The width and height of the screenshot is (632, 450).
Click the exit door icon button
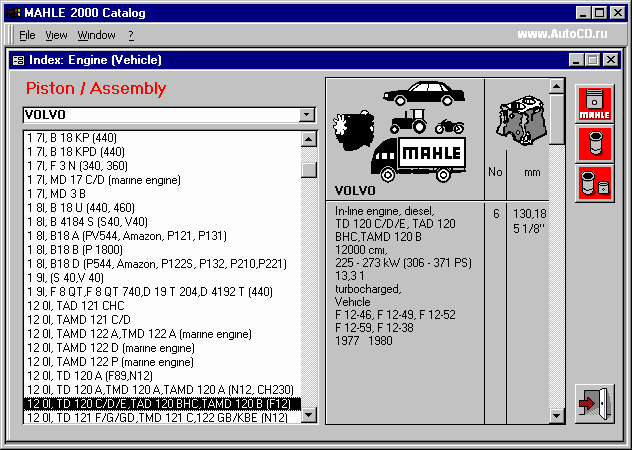[x=595, y=404]
